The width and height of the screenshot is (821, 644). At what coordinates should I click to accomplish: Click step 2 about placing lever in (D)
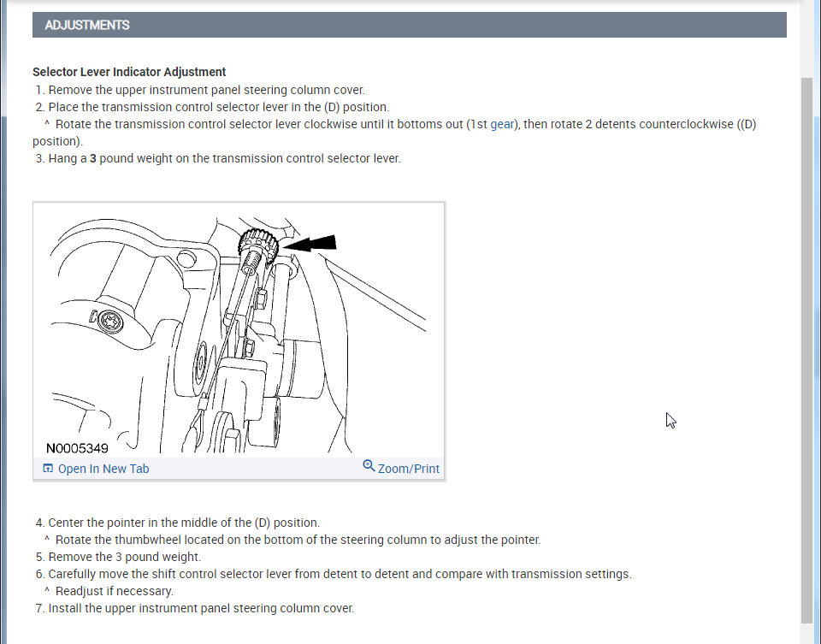(x=212, y=107)
